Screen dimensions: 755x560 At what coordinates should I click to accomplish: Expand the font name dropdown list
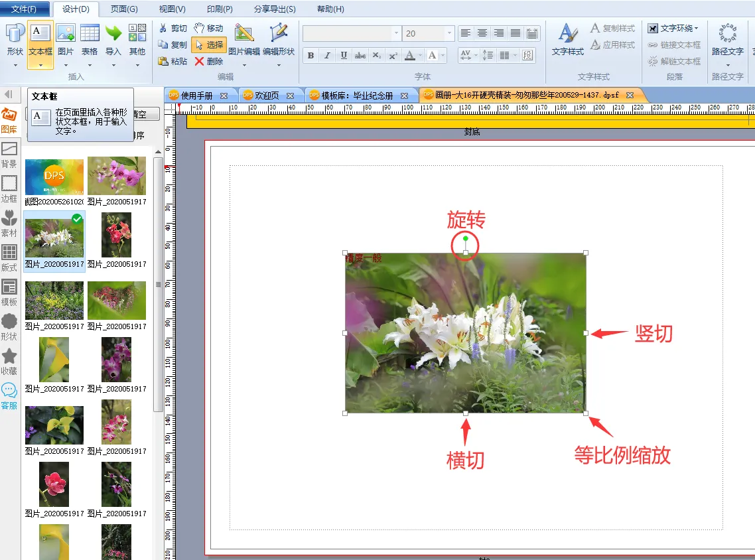point(396,33)
